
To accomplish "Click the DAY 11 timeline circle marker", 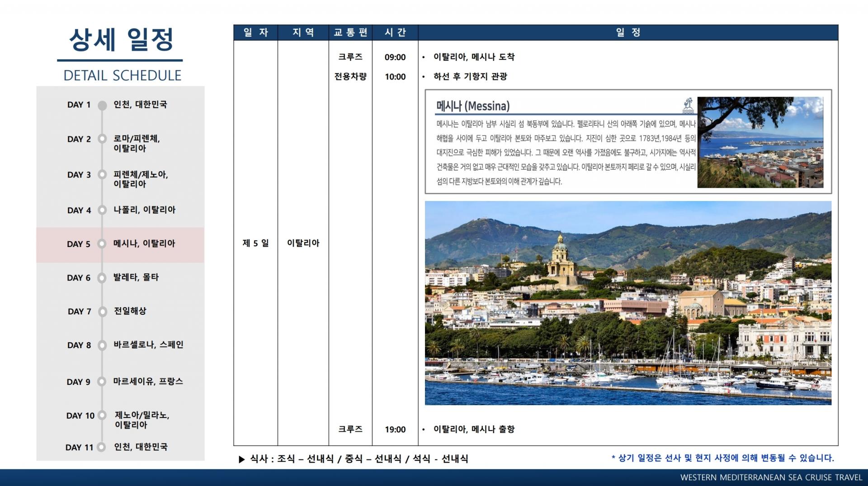I will click(102, 447).
